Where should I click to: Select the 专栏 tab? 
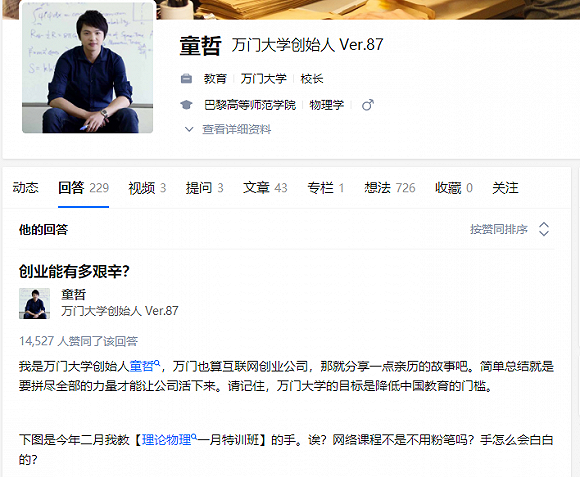[x=326, y=188]
